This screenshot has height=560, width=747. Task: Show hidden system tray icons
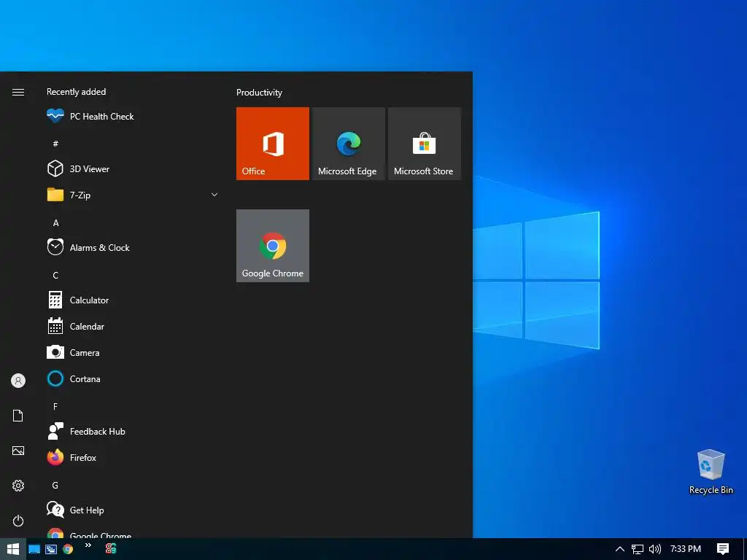point(620,549)
